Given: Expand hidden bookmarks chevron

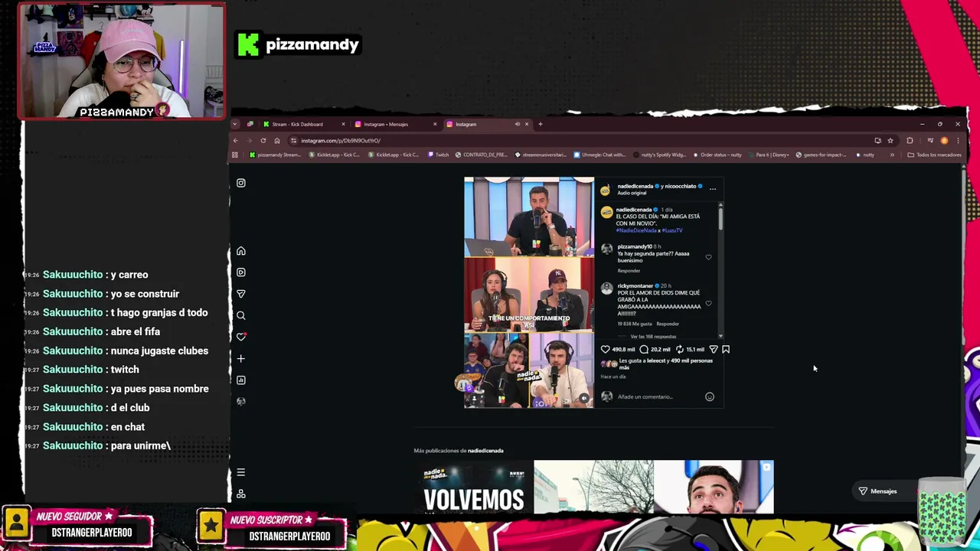Looking at the screenshot, I should click(891, 155).
